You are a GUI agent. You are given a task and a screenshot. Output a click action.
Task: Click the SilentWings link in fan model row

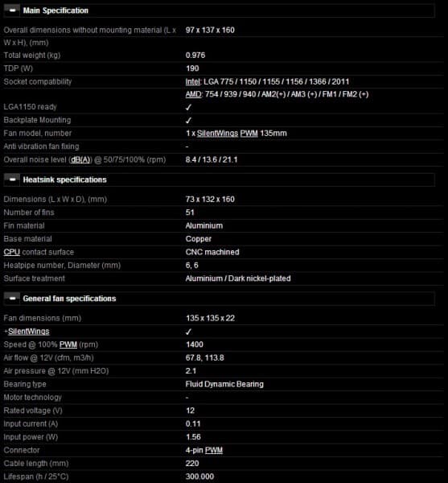click(217, 134)
